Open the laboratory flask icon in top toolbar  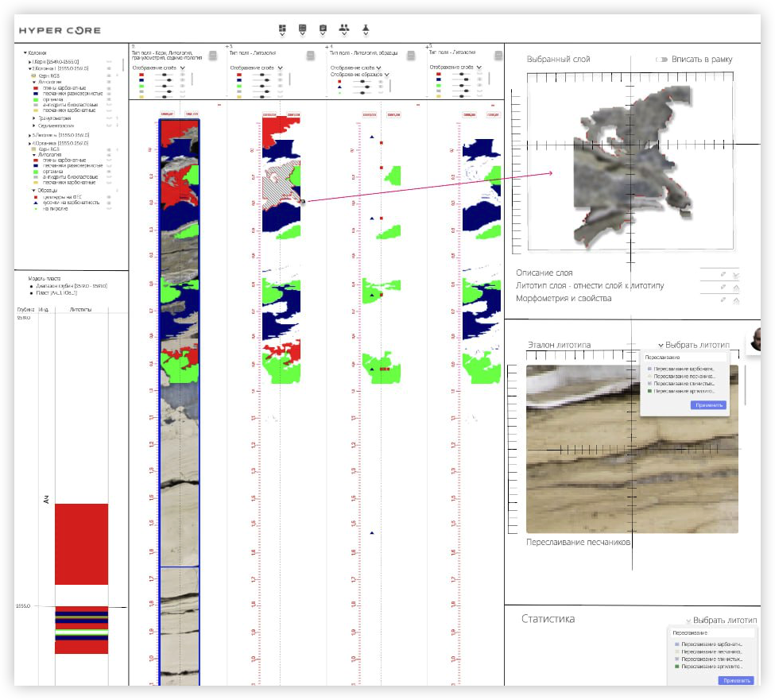click(366, 29)
